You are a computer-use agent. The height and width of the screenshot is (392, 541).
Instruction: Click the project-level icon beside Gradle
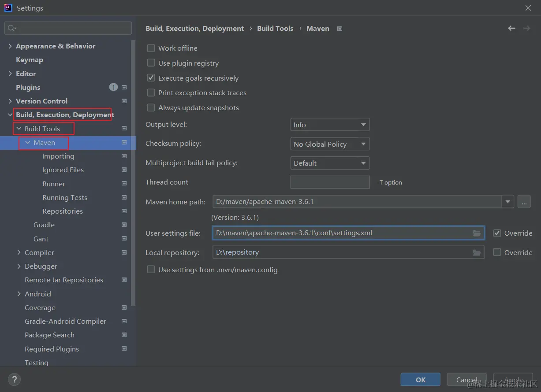coord(124,225)
